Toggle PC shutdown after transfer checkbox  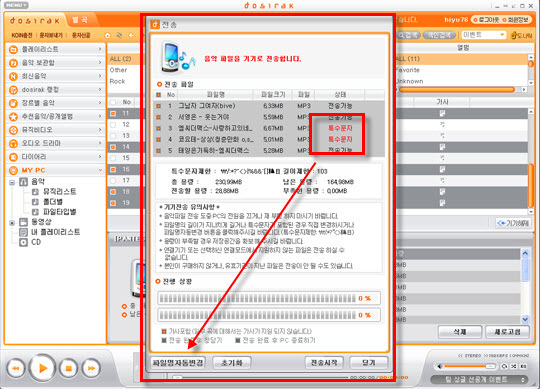[238, 340]
